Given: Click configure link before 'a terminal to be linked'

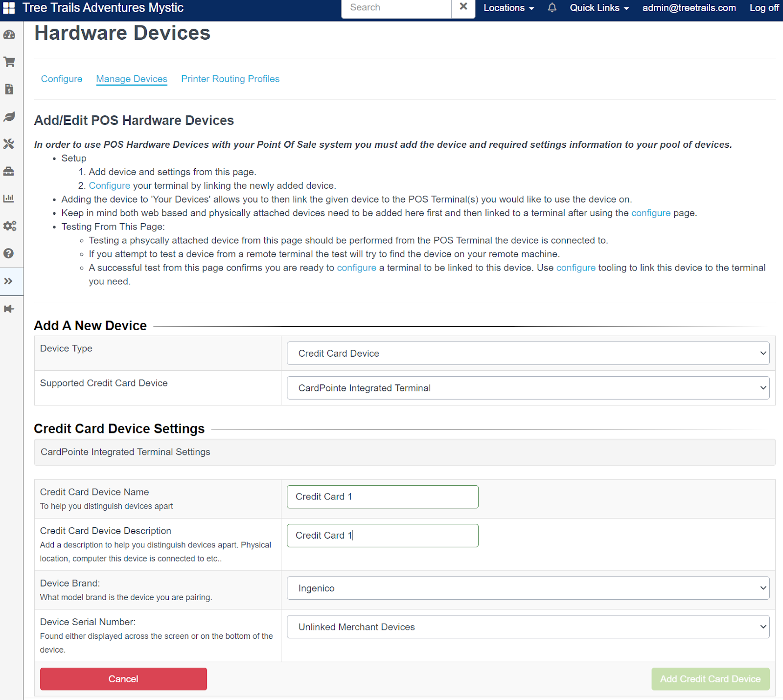Looking at the screenshot, I should click(357, 268).
